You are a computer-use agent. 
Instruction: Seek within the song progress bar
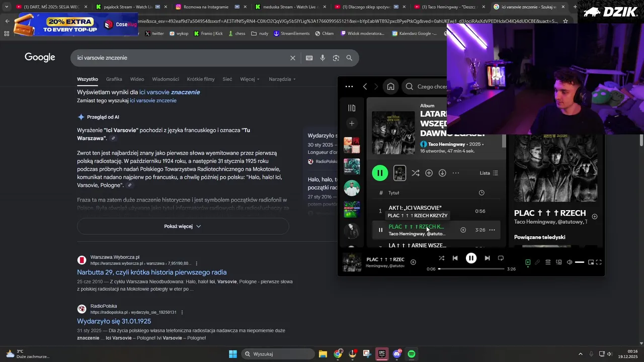click(x=471, y=269)
